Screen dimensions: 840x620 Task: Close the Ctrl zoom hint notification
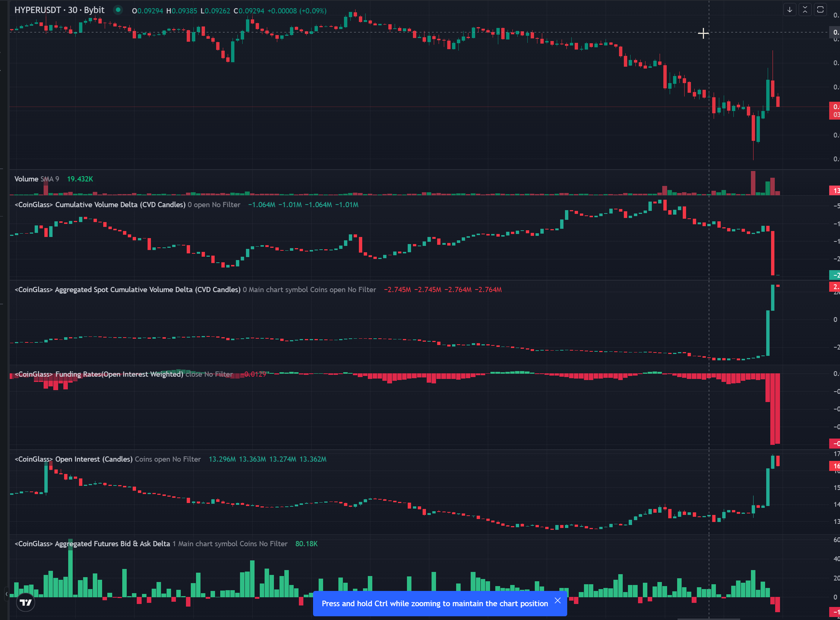[558, 601]
